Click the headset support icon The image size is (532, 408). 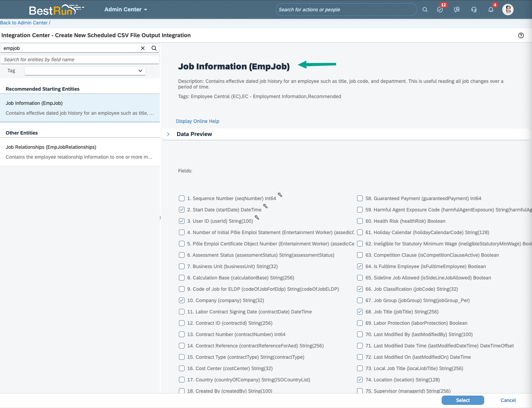(x=474, y=10)
